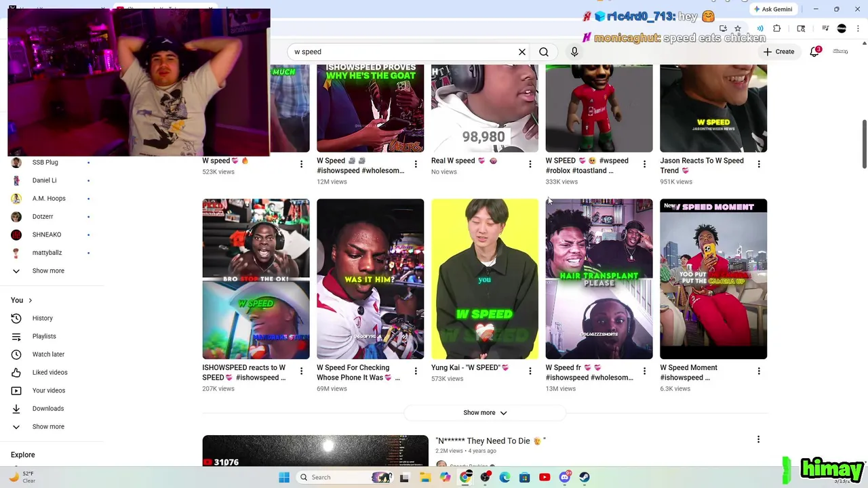
Task: Click the search magnifier button
Action: click(x=544, y=52)
